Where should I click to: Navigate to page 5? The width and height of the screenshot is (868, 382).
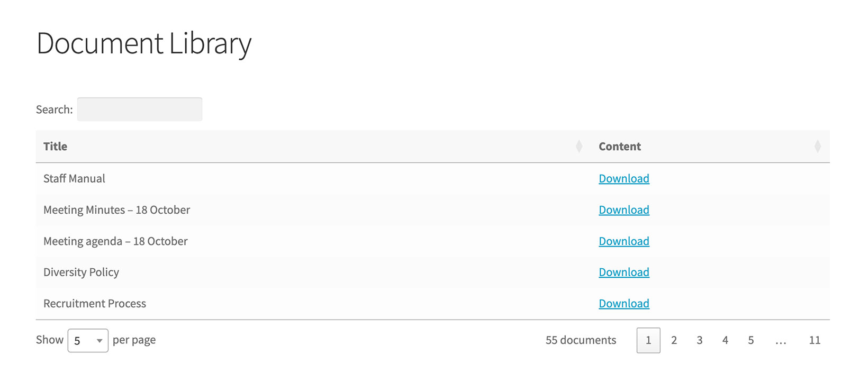tap(751, 340)
